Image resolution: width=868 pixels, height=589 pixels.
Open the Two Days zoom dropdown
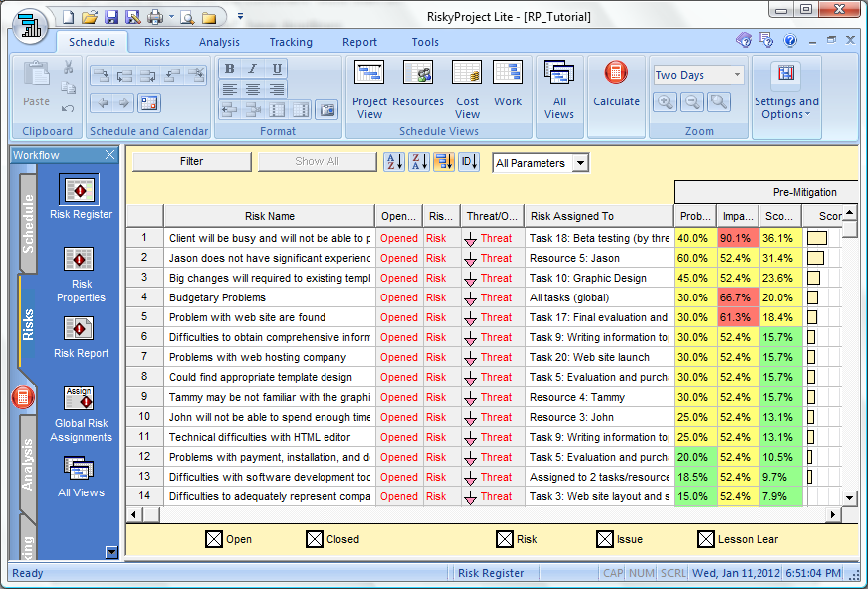pyautogui.click(x=737, y=74)
